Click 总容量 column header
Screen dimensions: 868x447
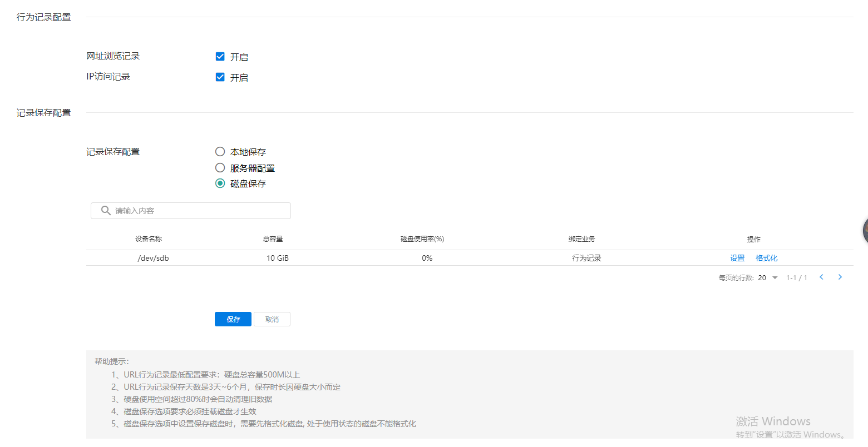pyautogui.click(x=273, y=239)
